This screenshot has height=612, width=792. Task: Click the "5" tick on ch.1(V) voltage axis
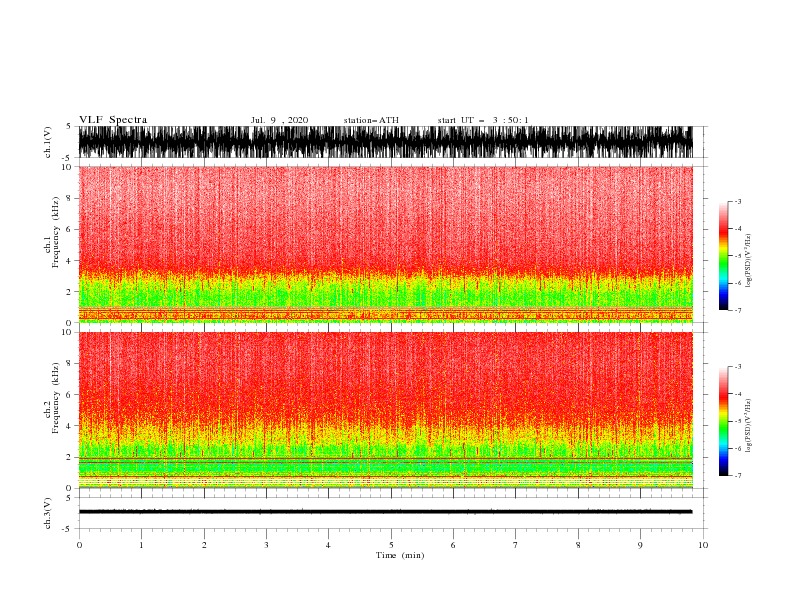pyautogui.click(x=69, y=126)
